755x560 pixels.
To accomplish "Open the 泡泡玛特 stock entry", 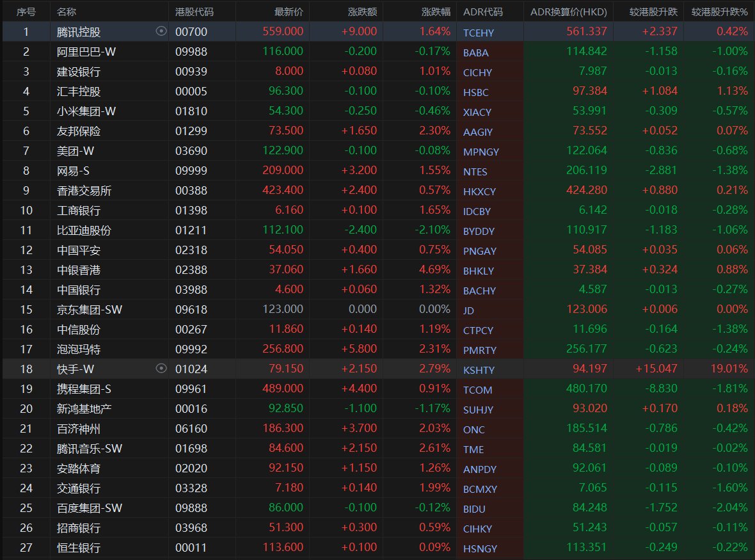I will pyautogui.click(x=79, y=349).
